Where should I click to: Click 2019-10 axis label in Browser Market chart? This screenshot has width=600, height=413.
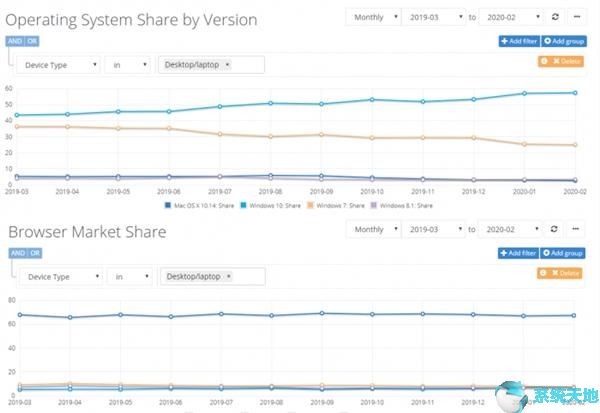(x=372, y=402)
